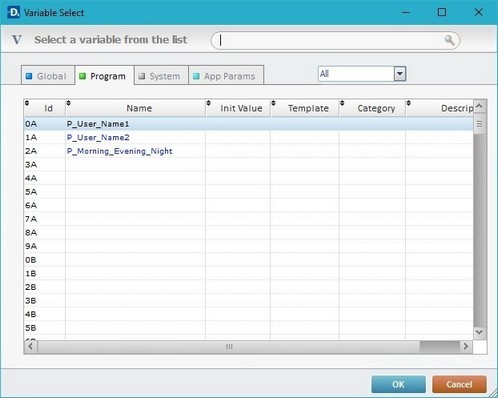498x398 pixels.
Task: Click the D application icon in title bar
Action: click(x=13, y=13)
